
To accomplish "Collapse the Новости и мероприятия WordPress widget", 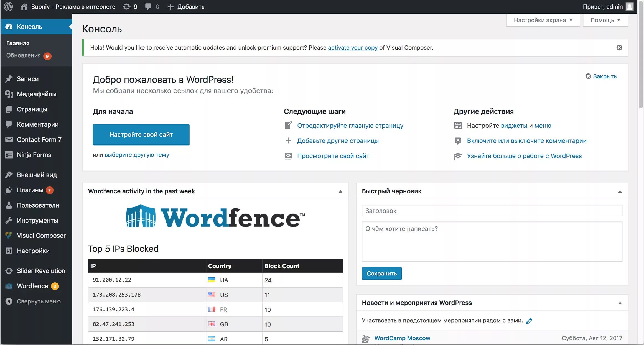I will (x=620, y=303).
